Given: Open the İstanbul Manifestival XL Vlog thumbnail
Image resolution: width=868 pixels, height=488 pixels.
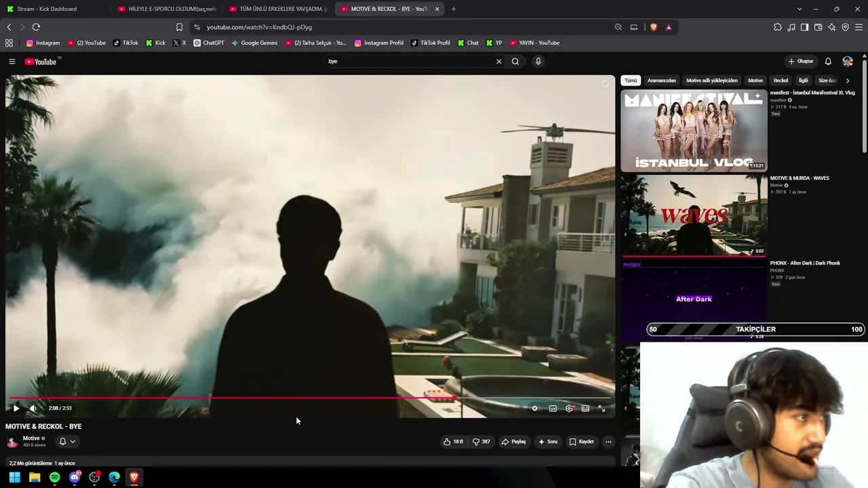Looking at the screenshot, I should (x=694, y=130).
